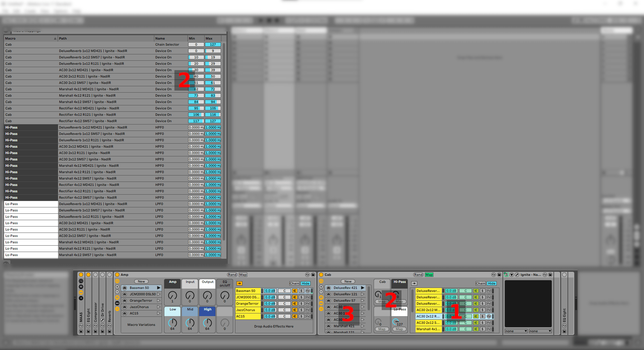The width and height of the screenshot is (644, 350).
Task: Mute the OrangeTerror chain speaker toggle
Action: (x=295, y=303)
